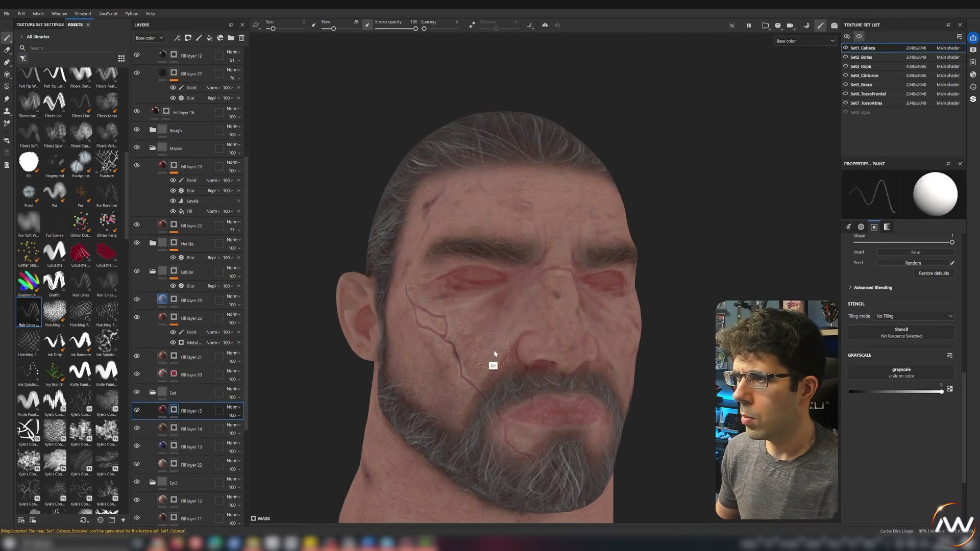Switch assets to grid view icon
Screen dimensions: 980x551
[121, 59]
